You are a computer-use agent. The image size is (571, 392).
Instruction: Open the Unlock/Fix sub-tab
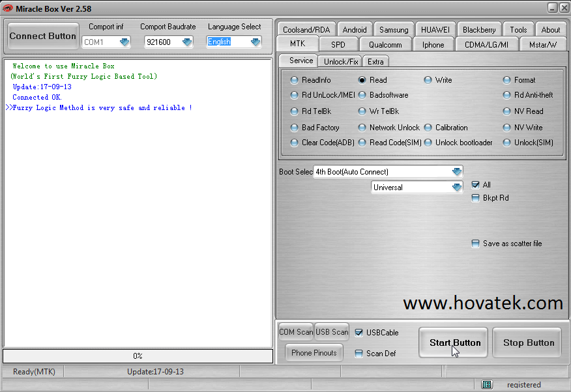click(x=341, y=61)
